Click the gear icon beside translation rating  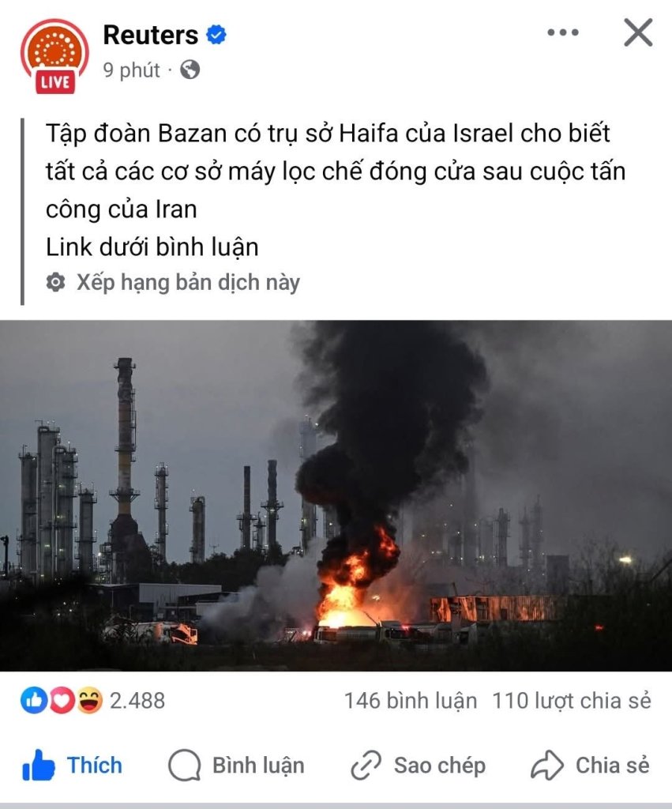[56, 282]
